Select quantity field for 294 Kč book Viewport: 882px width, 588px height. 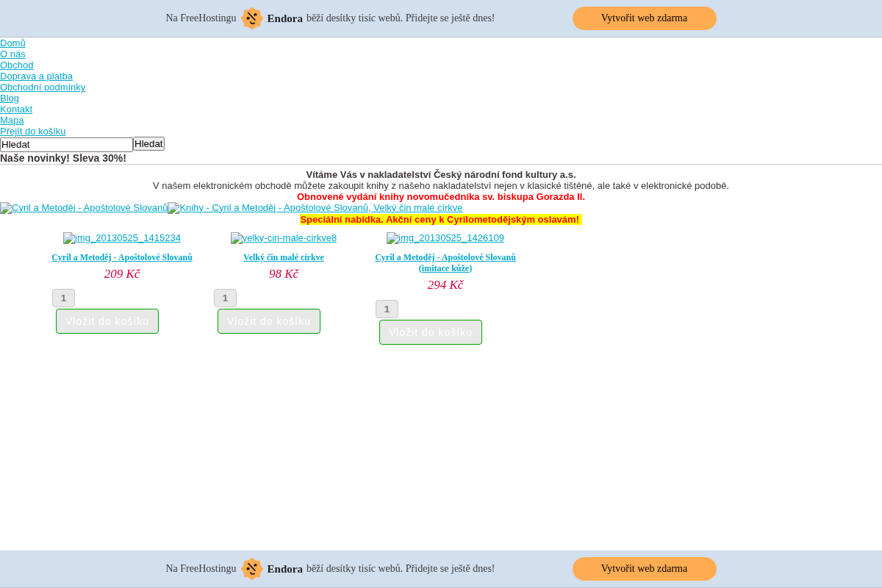point(387,309)
